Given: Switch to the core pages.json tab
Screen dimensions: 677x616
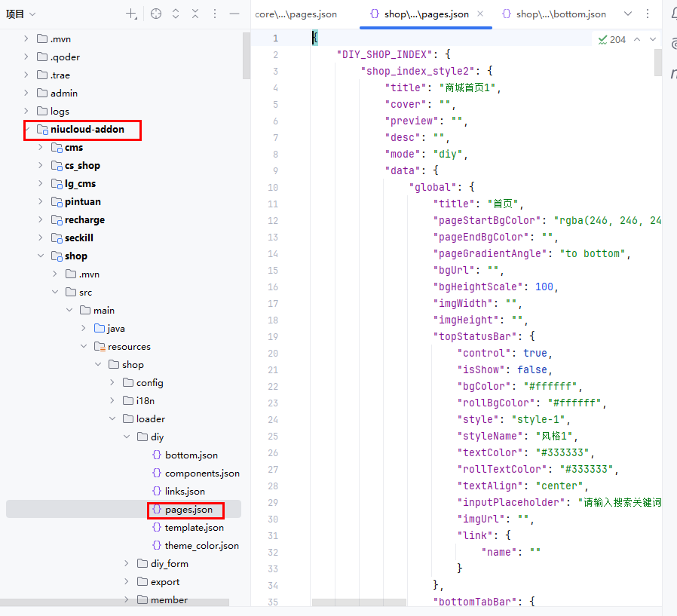Looking at the screenshot, I should [296, 14].
